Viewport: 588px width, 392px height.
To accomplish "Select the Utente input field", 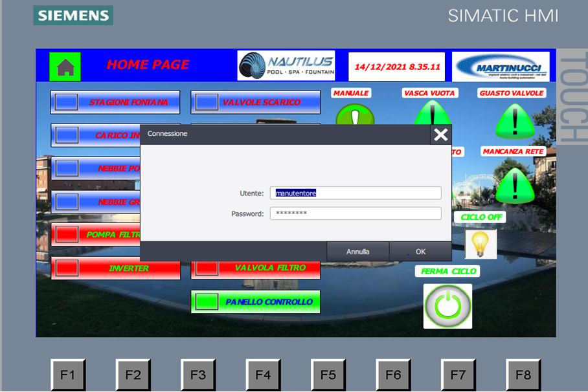I will (356, 193).
